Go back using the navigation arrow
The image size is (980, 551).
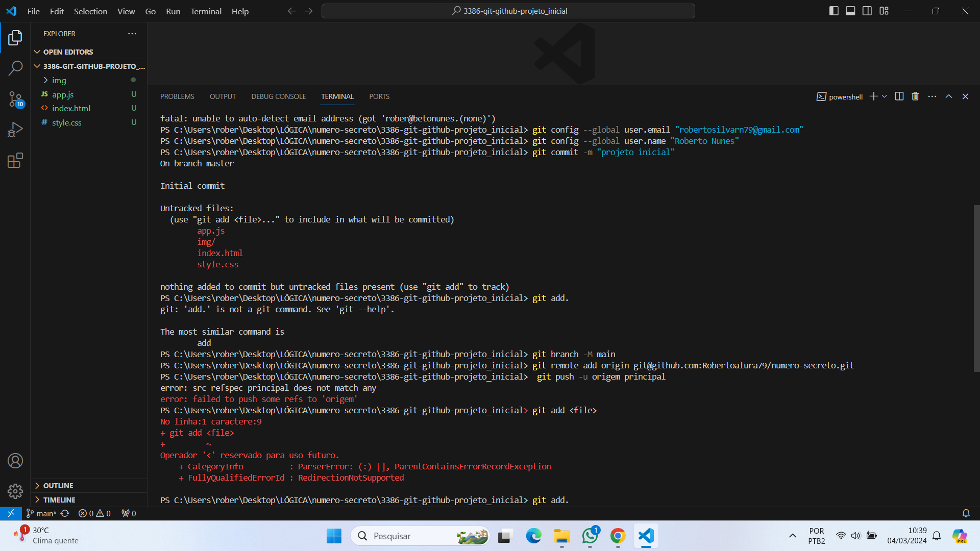tap(291, 11)
